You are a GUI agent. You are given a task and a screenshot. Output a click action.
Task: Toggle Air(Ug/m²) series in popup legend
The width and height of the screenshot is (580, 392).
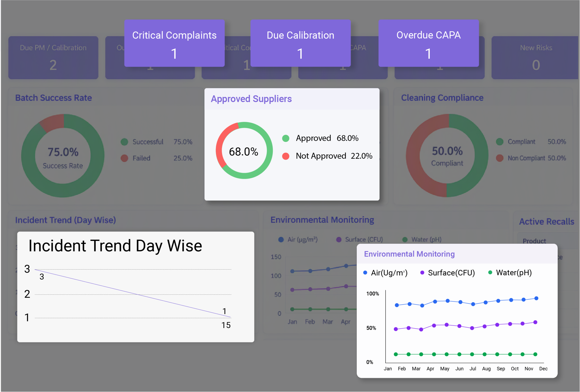[385, 273]
